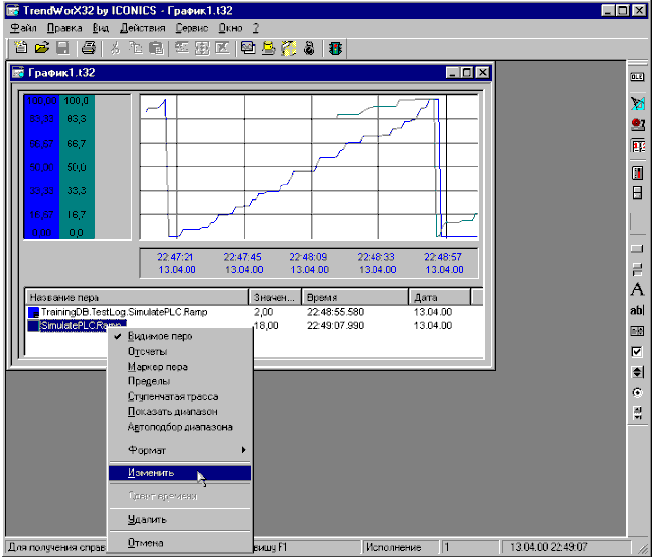
Task: Close the 'График1.t32' child window
Action: pyautogui.click(x=483, y=73)
